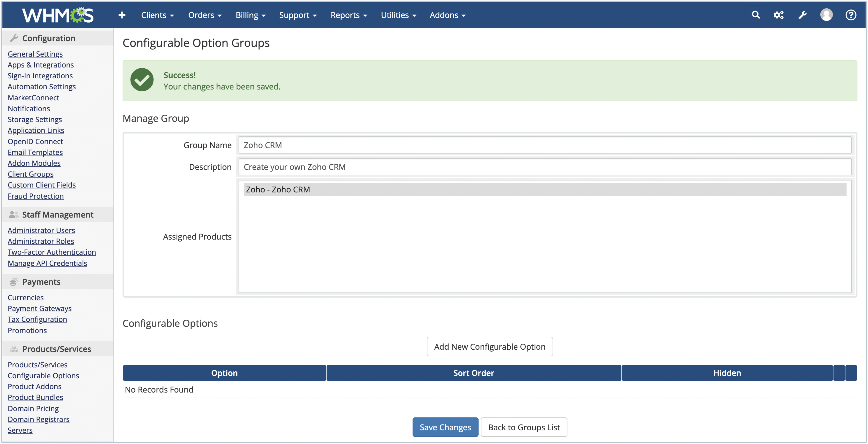868x444 pixels.
Task: Click the WHMCS logo
Action: coord(58,15)
